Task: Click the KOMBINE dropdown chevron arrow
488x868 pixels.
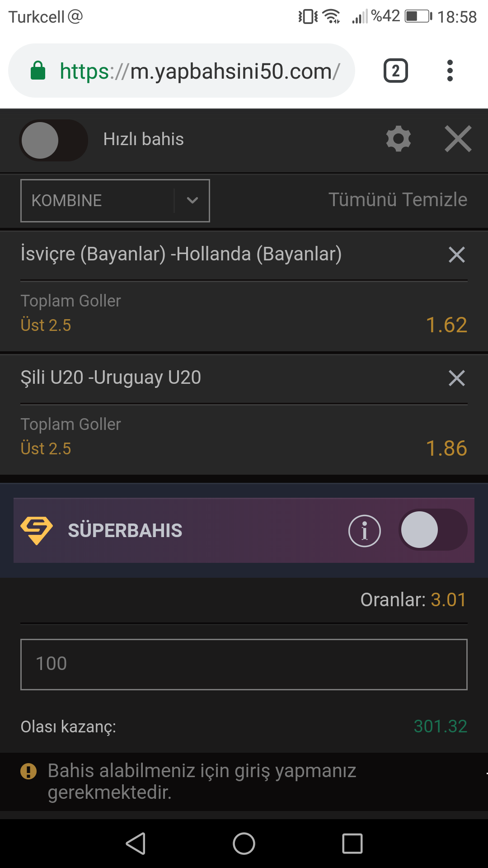Action: (x=192, y=200)
